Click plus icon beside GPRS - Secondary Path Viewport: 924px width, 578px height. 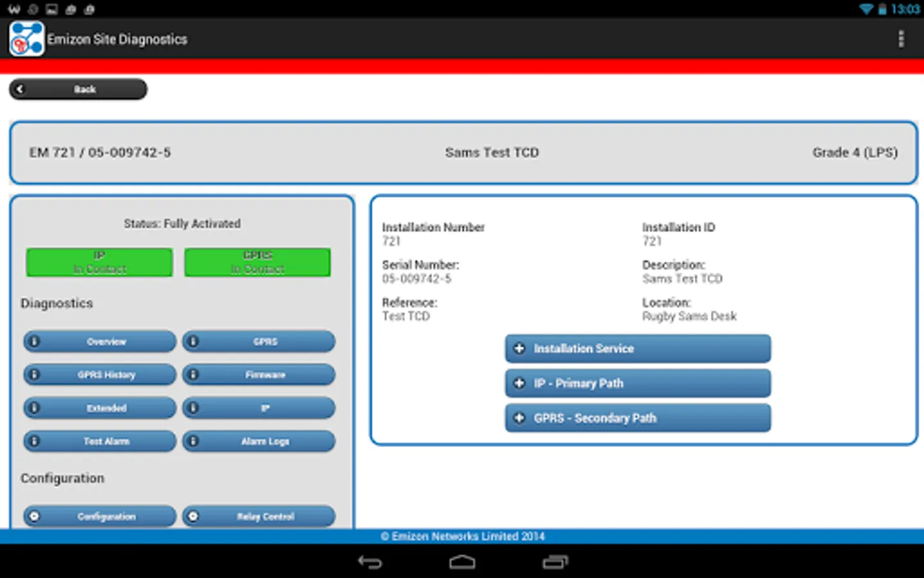point(520,418)
